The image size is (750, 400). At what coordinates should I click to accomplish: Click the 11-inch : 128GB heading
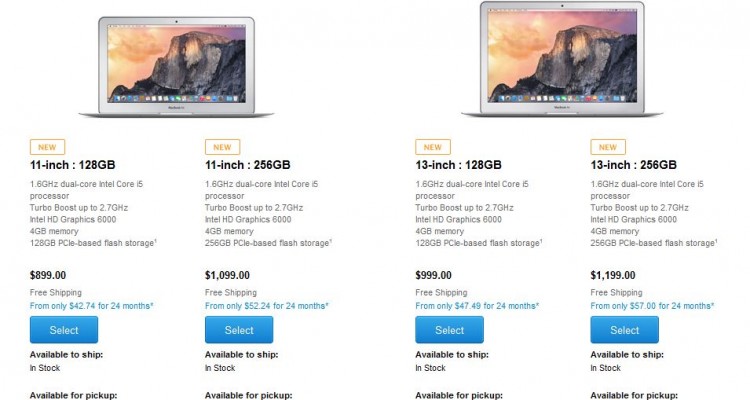pos(73,165)
